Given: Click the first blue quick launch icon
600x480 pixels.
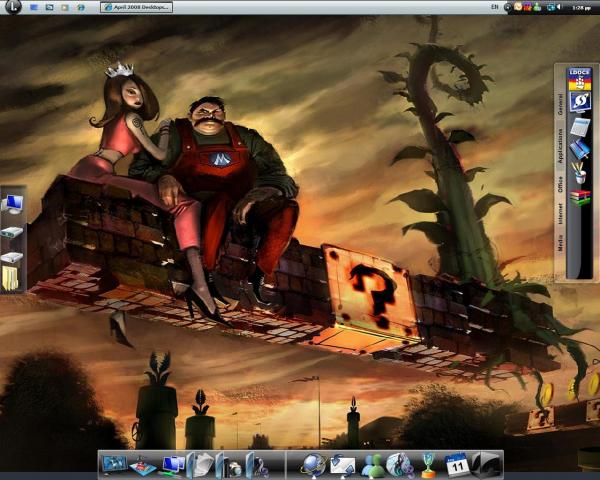Looking at the screenshot, I should (34, 7).
